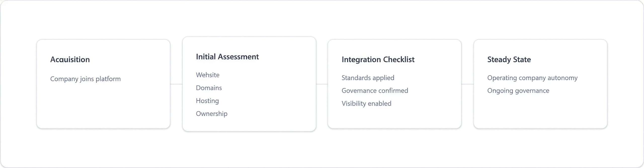
Task: Click the Steady State heading
Action: (x=509, y=59)
